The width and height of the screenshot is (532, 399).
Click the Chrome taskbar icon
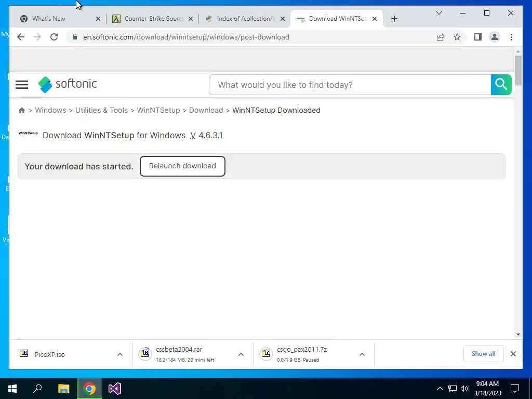tap(89, 389)
